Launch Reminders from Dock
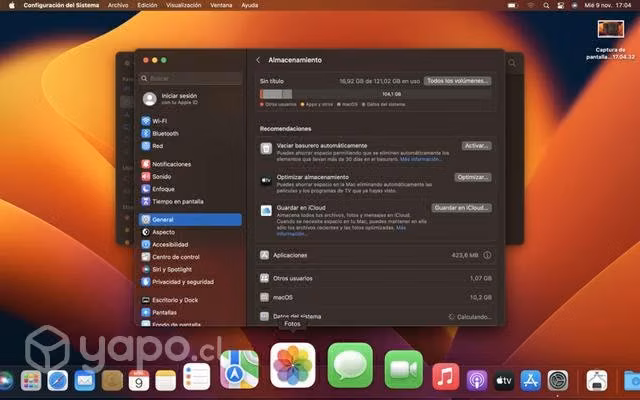Image resolution: width=640 pixels, height=400 pixels. click(x=196, y=376)
